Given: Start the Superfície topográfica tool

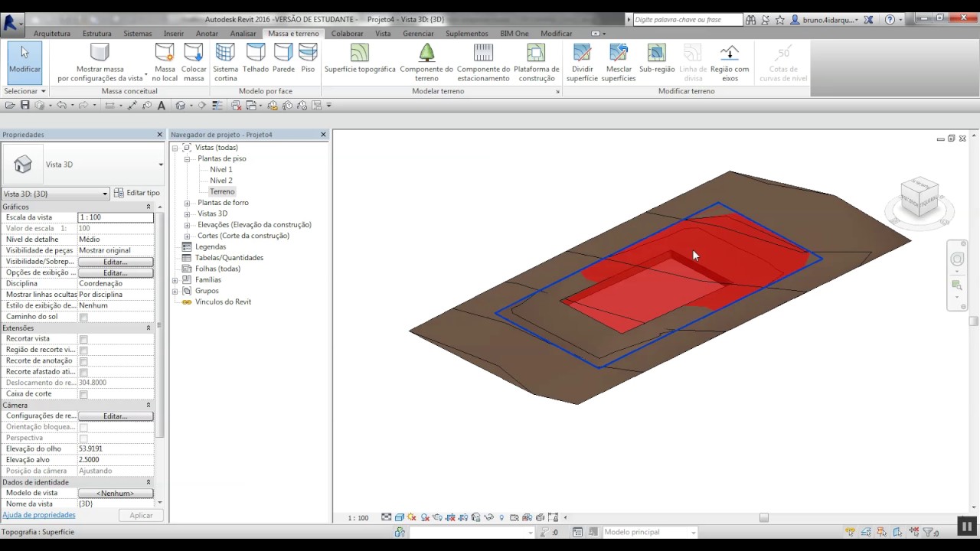Looking at the screenshot, I should (360, 58).
